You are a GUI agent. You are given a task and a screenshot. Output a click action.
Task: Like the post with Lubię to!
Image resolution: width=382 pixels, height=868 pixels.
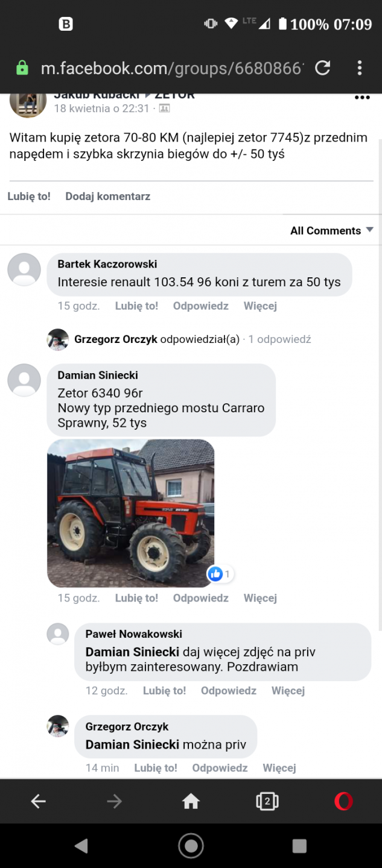tap(29, 196)
